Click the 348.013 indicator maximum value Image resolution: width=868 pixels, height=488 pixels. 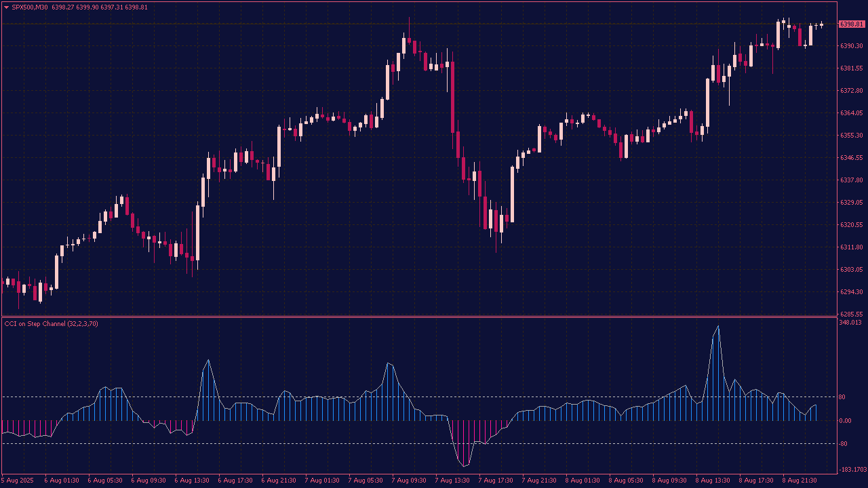point(850,323)
